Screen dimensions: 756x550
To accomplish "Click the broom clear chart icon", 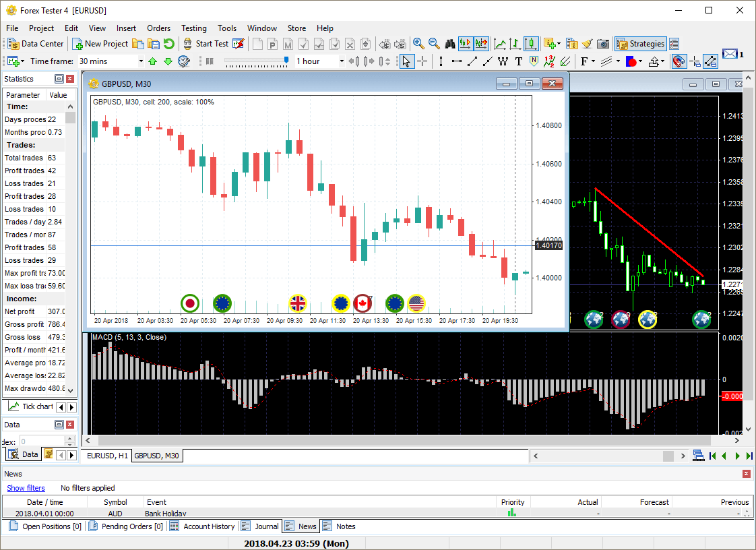I will 587,44.
